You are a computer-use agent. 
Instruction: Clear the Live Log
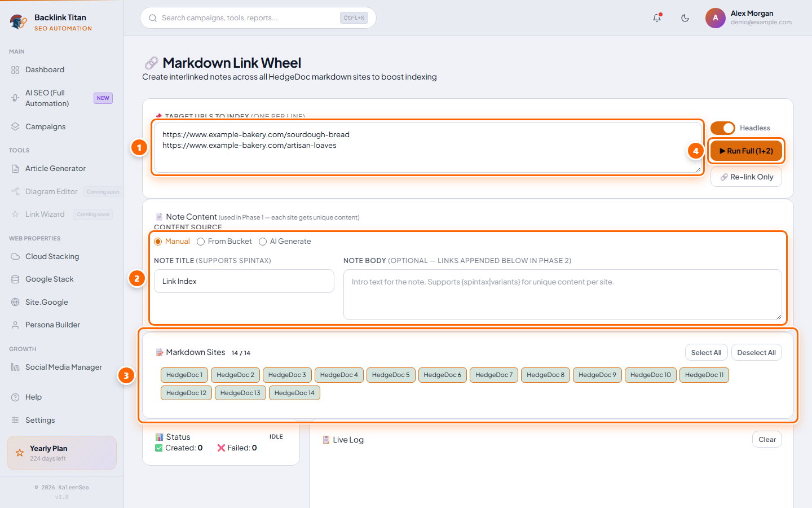coord(767,440)
